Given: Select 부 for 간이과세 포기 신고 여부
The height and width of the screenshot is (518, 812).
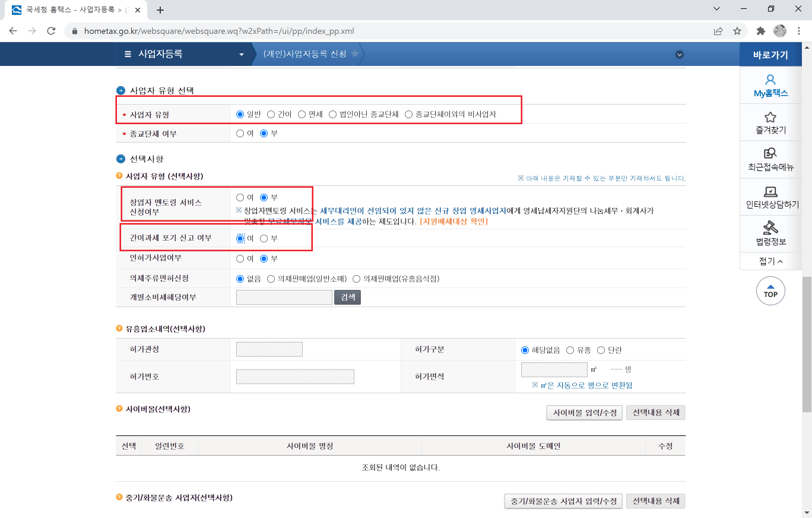Looking at the screenshot, I should pos(264,238).
